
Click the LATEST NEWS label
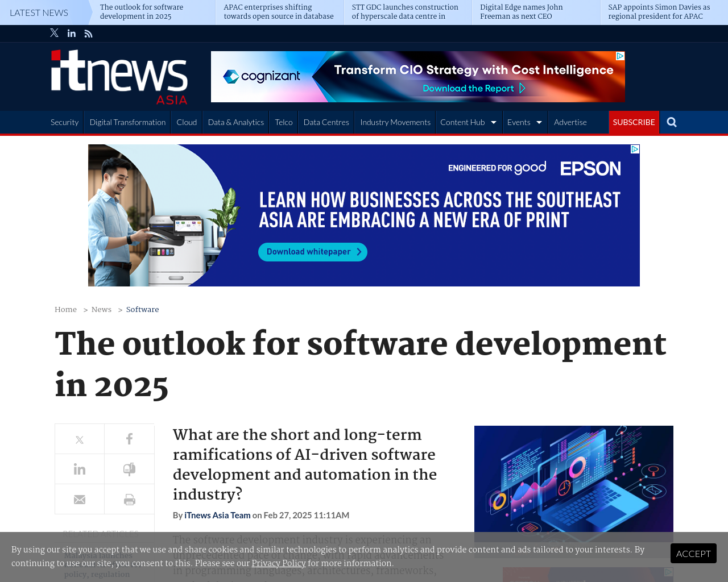pos(39,13)
